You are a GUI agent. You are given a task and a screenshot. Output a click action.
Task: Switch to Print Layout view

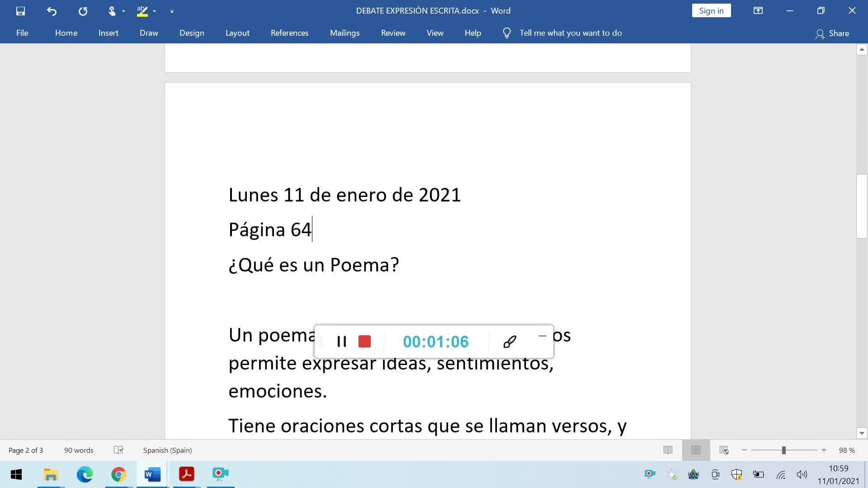pyautogui.click(x=696, y=450)
